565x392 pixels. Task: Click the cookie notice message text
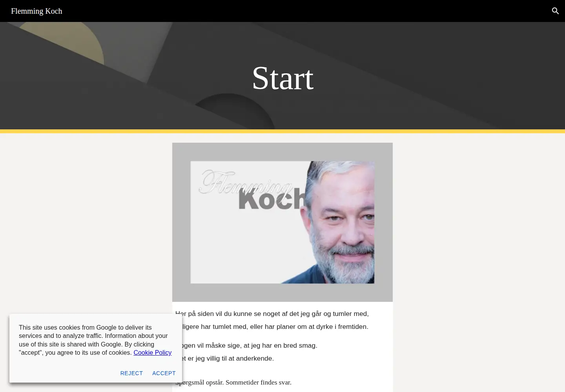pyautogui.click(x=95, y=340)
